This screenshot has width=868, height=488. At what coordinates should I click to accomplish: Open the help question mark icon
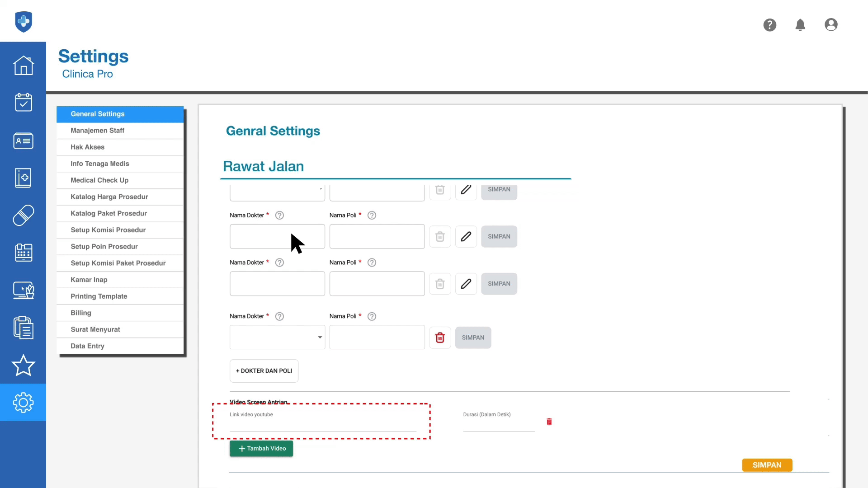point(769,25)
